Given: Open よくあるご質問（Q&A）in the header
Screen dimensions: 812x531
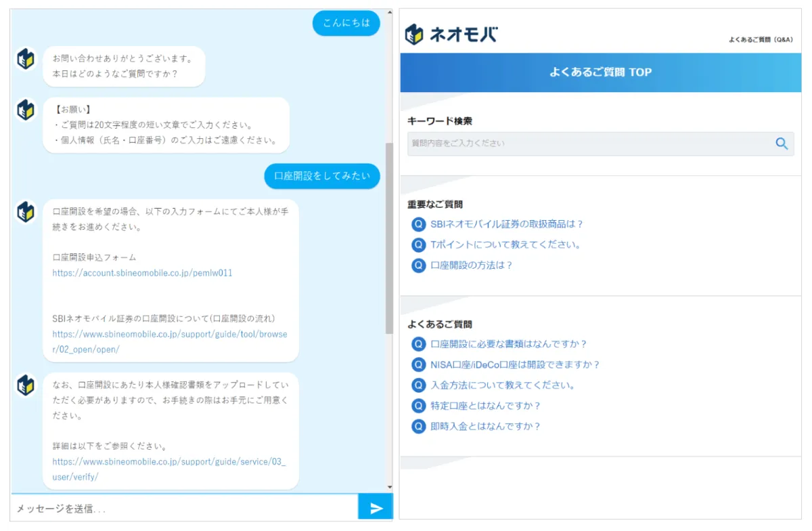Looking at the screenshot, I should [760, 41].
